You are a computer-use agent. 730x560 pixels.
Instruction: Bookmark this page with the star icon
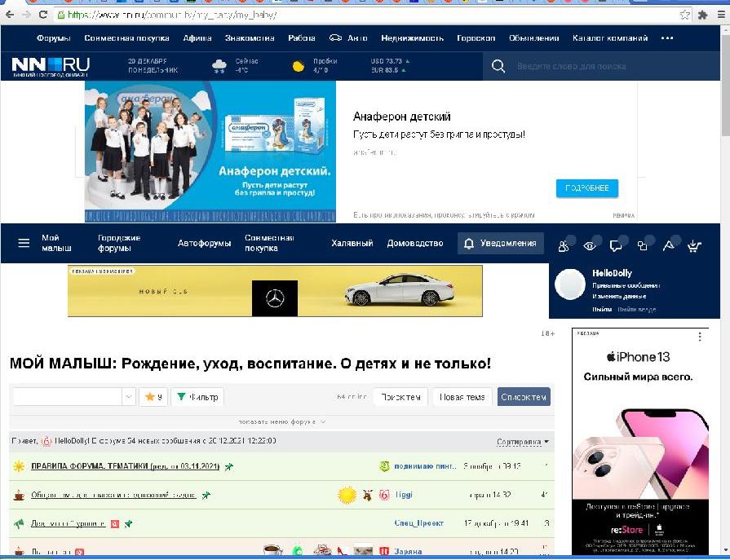685,15
